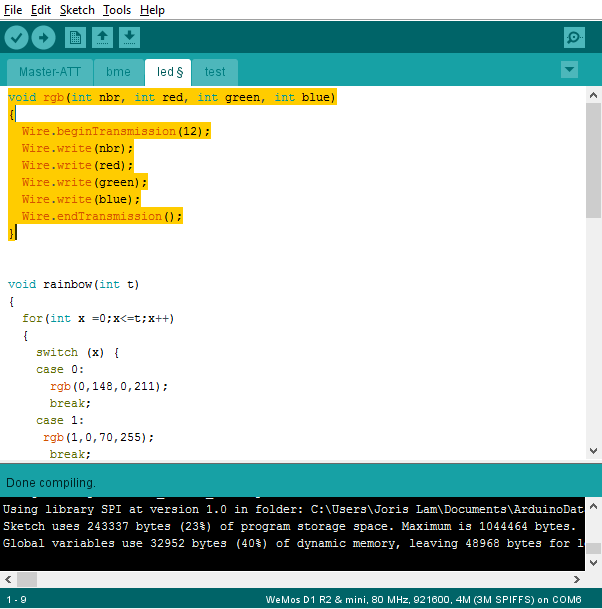The image size is (602, 609).
Task: Switch to the test tab
Action: [215, 72]
